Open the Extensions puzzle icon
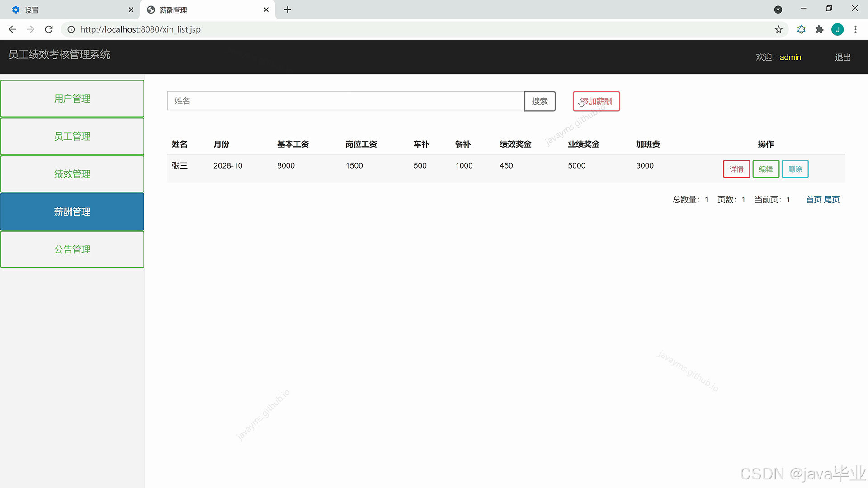The image size is (868, 488). [819, 29]
